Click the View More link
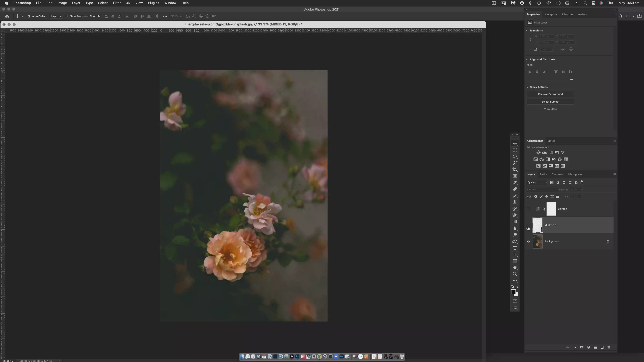This screenshot has width=644, height=362. pos(550,109)
